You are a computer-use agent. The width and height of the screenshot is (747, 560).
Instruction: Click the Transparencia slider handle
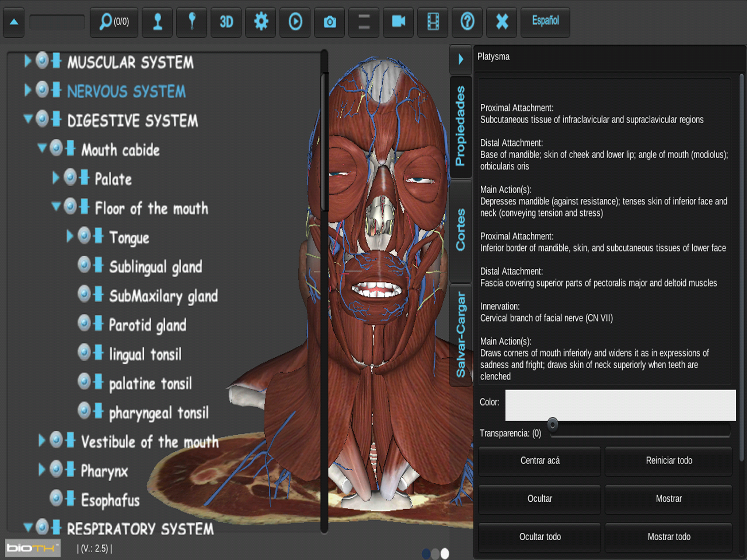(x=553, y=425)
